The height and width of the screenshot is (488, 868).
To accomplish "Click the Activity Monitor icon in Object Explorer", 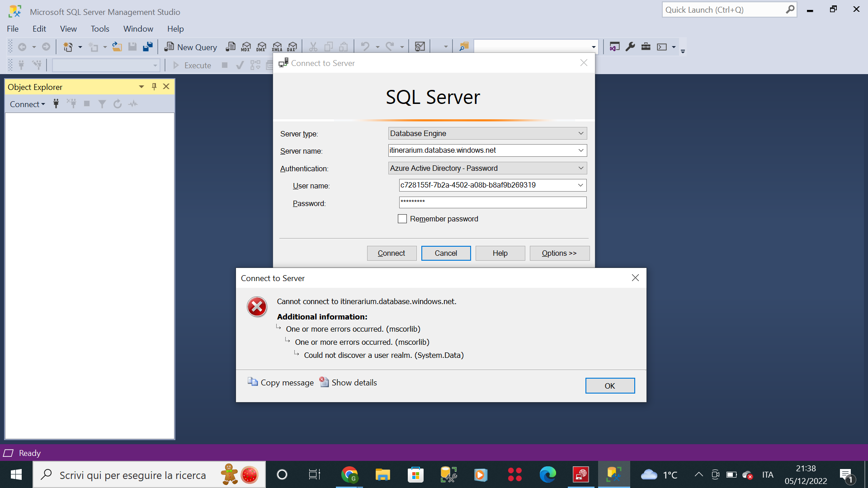I will pyautogui.click(x=133, y=104).
